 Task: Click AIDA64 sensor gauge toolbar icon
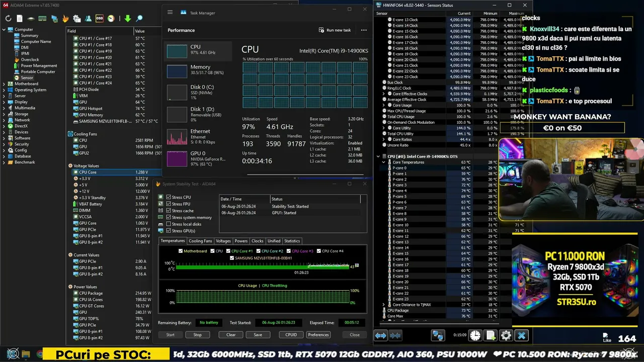pyautogui.click(x=111, y=19)
